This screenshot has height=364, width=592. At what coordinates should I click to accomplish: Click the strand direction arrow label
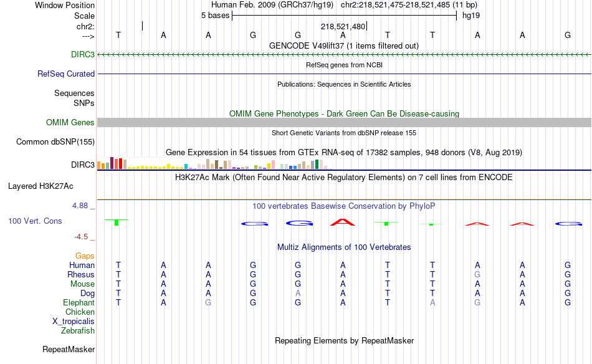88,36
